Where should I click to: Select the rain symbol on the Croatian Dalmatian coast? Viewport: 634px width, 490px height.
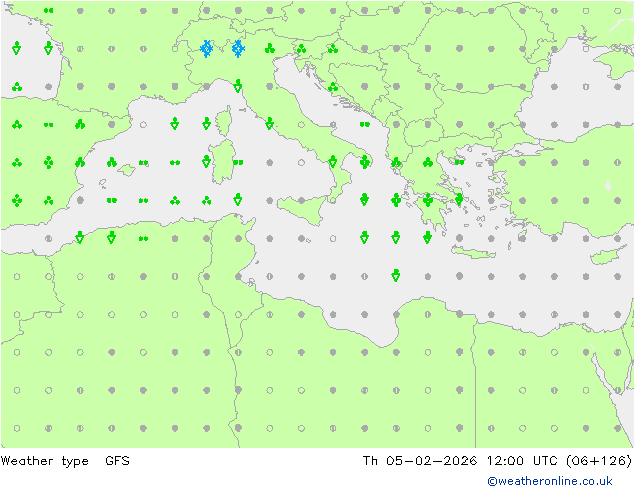pos(333,87)
